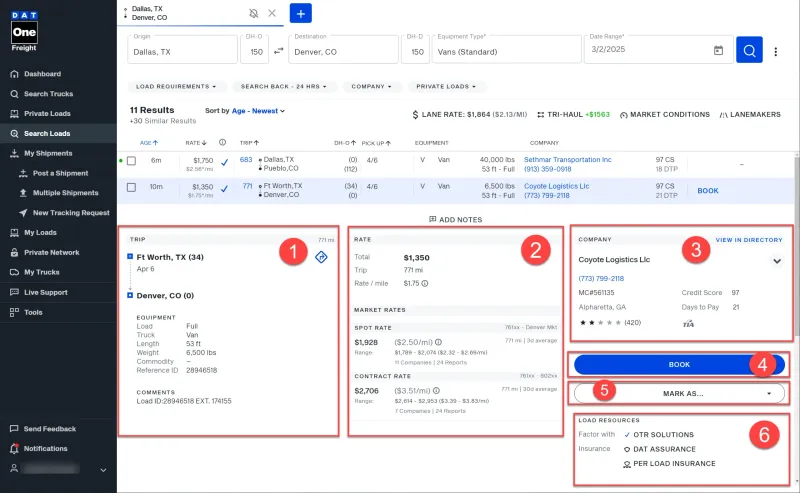
Task: Click the Rate per mile info icon
Action: [424, 283]
